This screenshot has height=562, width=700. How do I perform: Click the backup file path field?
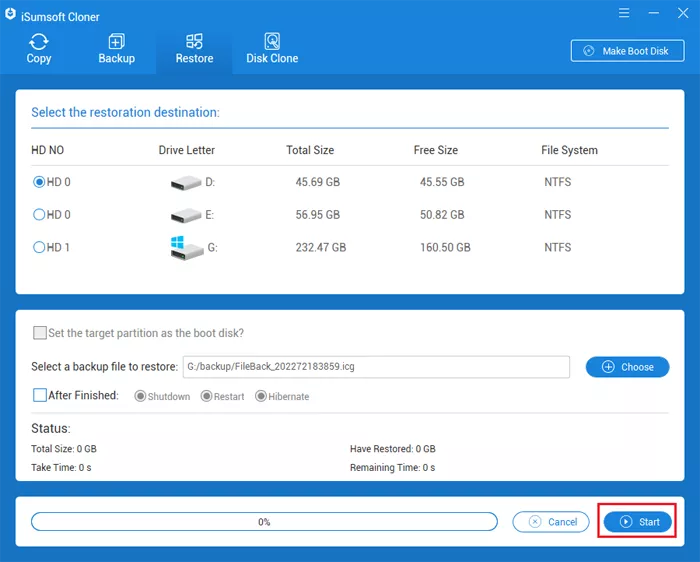(x=375, y=367)
